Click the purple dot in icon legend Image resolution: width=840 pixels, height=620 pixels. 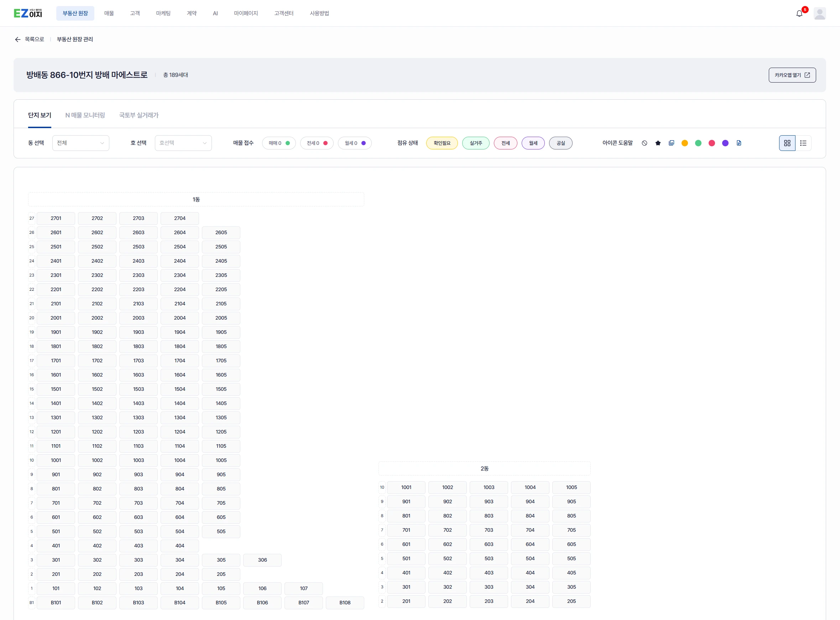pos(725,143)
